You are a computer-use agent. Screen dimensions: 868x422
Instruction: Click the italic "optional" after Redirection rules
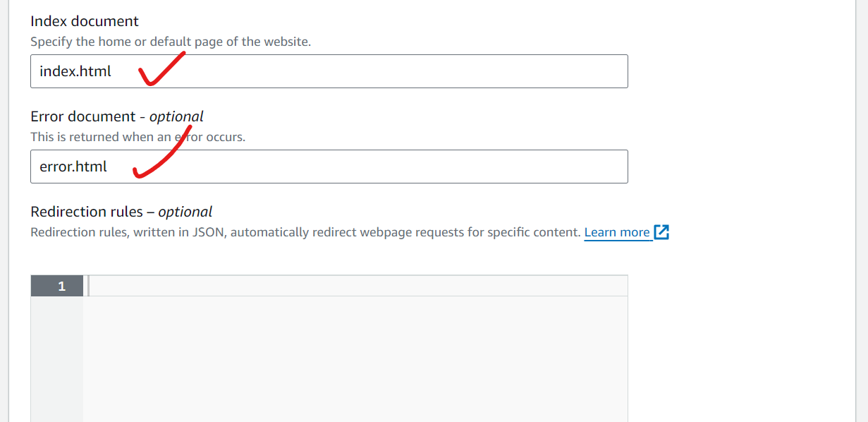(185, 212)
